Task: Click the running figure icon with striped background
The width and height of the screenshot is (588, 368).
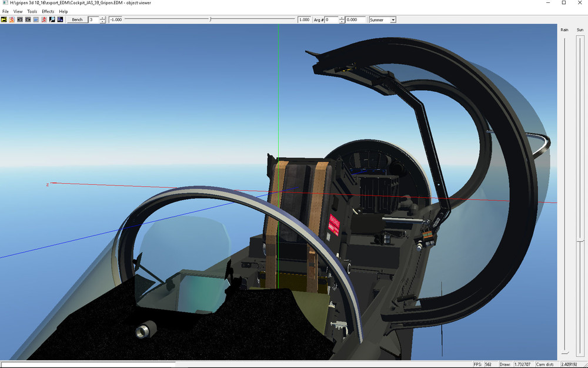Action: (12, 19)
